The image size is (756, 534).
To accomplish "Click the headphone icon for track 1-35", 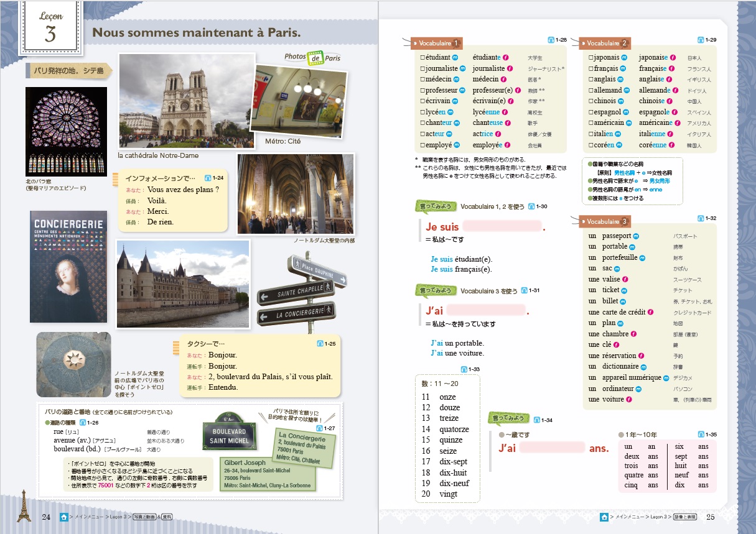I will [701, 434].
